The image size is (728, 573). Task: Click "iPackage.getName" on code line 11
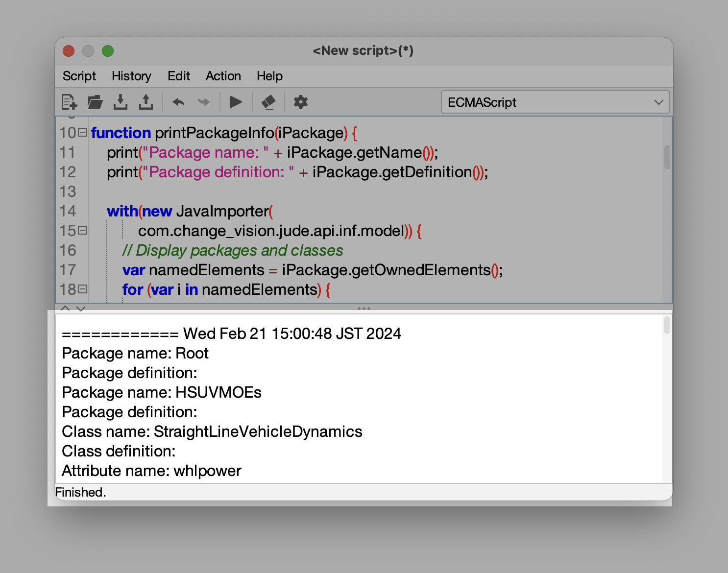[x=354, y=152]
